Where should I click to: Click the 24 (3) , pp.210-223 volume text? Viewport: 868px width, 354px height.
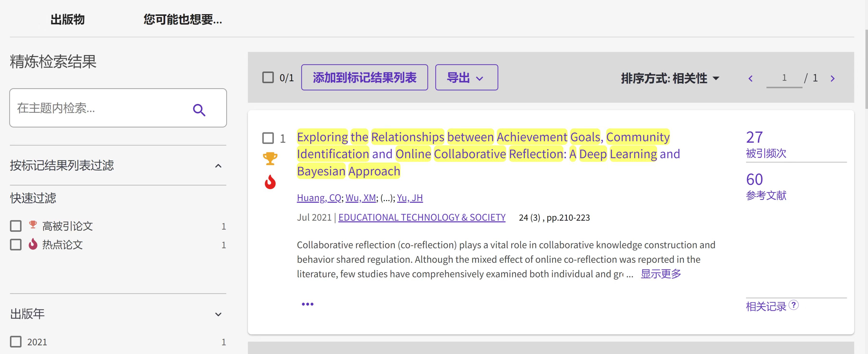(x=554, y=218)
